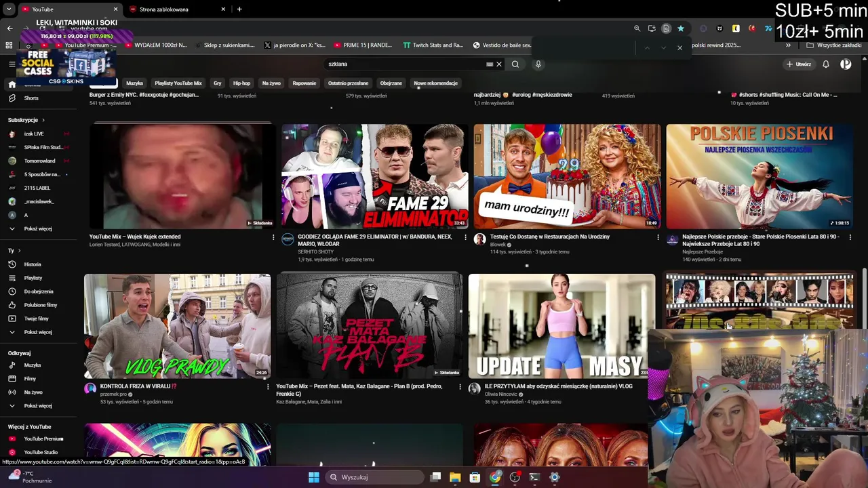
Task: Open options for Pezet Plan B mix
Action: [460, 387]
